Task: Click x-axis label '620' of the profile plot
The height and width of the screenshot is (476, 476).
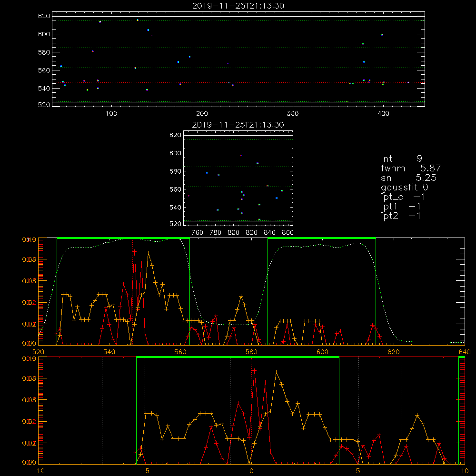Action: [x=394, y=352]
